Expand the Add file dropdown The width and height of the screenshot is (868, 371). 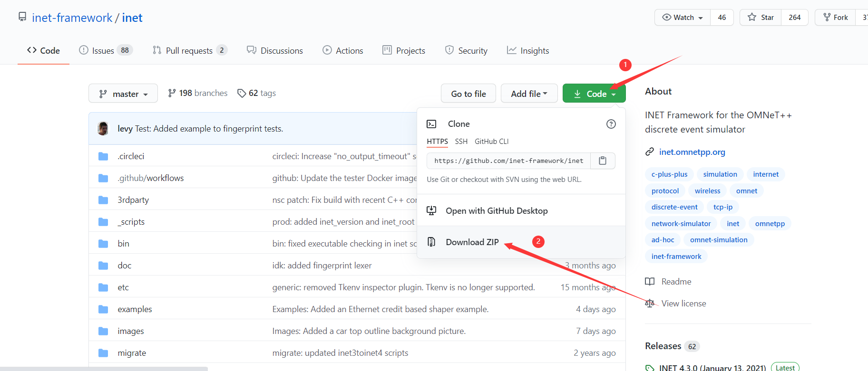[x=529, y=94]
